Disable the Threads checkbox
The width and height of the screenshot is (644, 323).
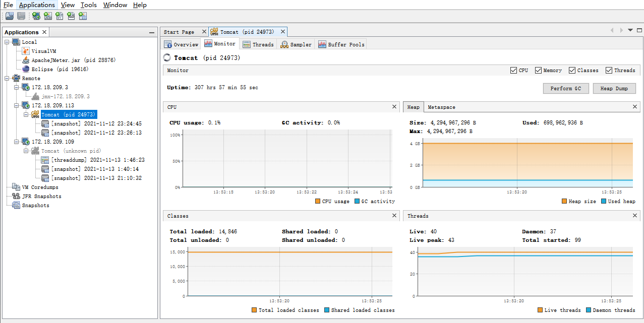609,71
